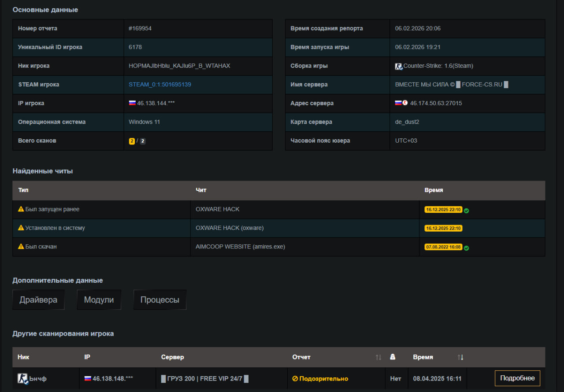Show the Процессы list

point(160,300)
